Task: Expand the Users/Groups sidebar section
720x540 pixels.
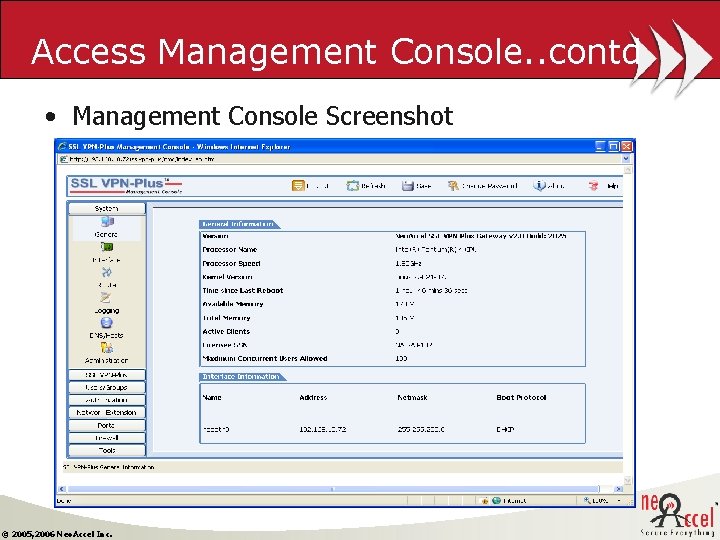Action: [x=107, y=388]
